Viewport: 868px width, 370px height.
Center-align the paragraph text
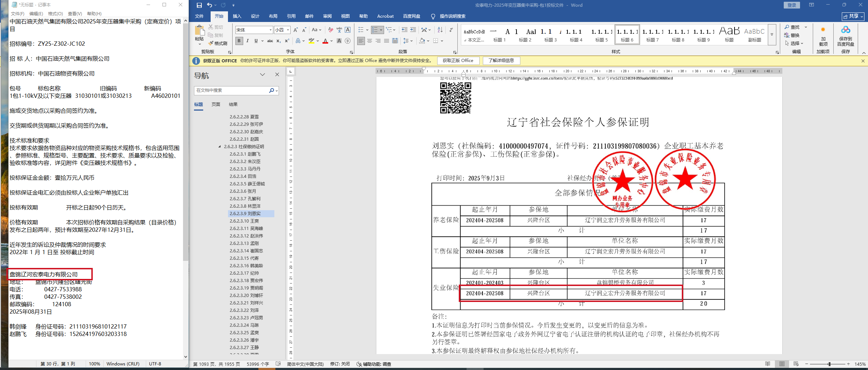pos(369,41)
